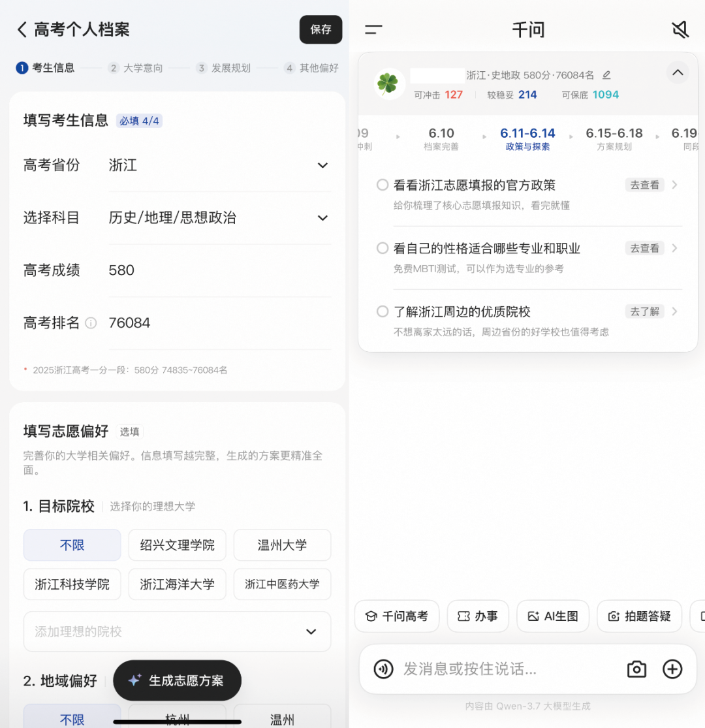Open 高考省份 dropdown showing 浙江
Screen dimensions: 705x728
pyautogui.click(x=219, y=165)
